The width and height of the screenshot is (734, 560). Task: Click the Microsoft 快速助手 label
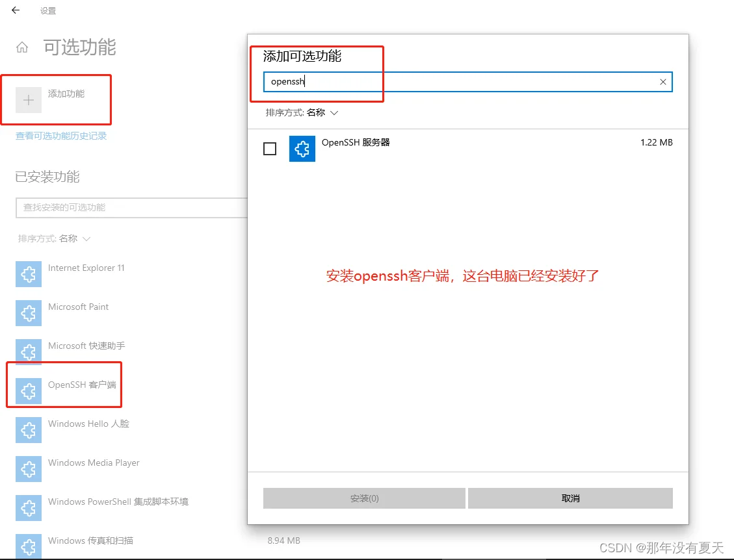(86, 346)
